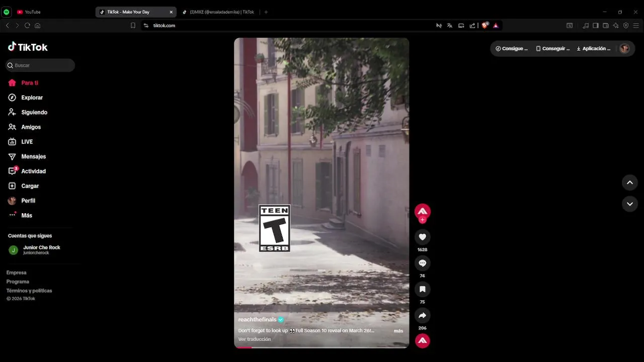The image size is (644, 362).
Task: Click the Aplicación download button
Action: (594, 49)
